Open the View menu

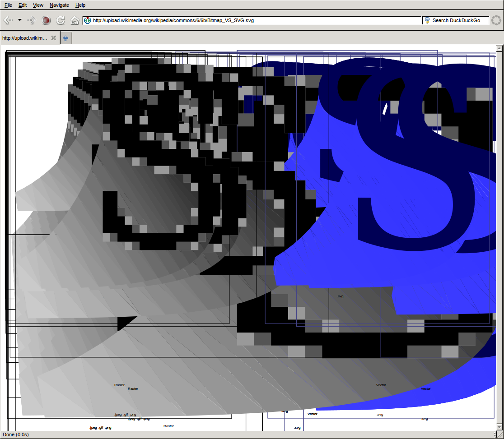click(x=38, y=5)
